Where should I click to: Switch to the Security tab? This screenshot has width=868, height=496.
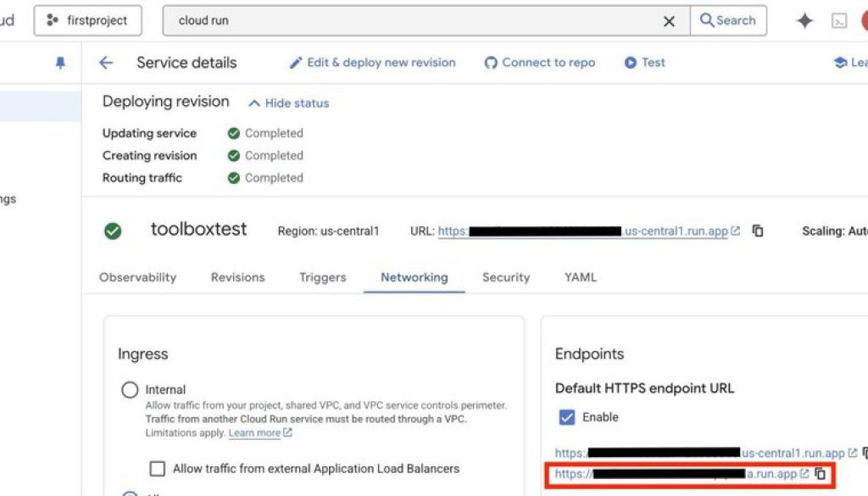[x=505, y=277]
